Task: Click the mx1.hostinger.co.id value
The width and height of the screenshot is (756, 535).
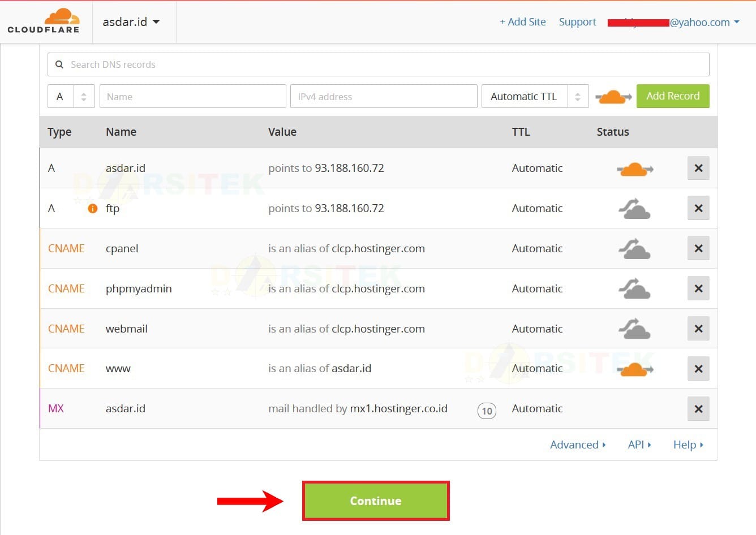Action: [x=398, y=408]
